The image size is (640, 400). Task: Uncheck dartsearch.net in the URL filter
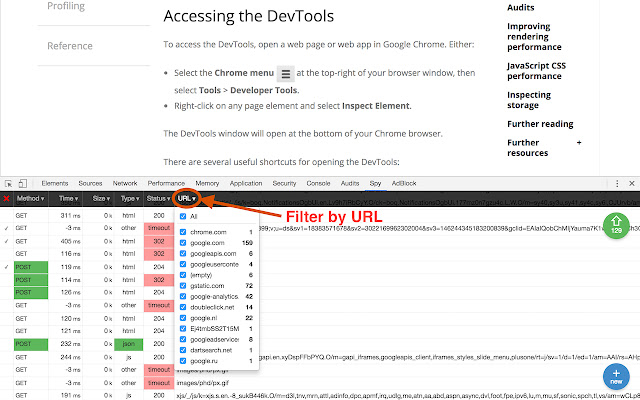pyautogui.click(x=183, y=350)
